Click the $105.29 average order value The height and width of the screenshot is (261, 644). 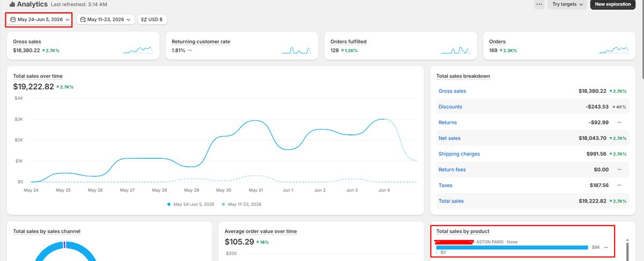[x=239, y=241]
